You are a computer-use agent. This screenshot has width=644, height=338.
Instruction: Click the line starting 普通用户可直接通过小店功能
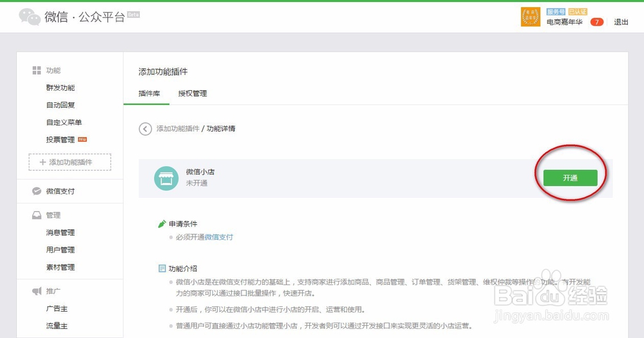point(324,326)
